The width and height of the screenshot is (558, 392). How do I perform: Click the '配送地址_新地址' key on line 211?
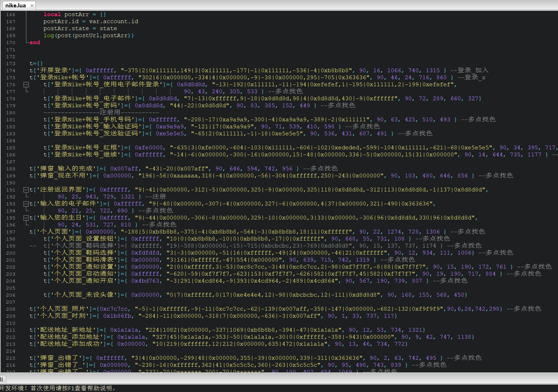tap(66, 330)
